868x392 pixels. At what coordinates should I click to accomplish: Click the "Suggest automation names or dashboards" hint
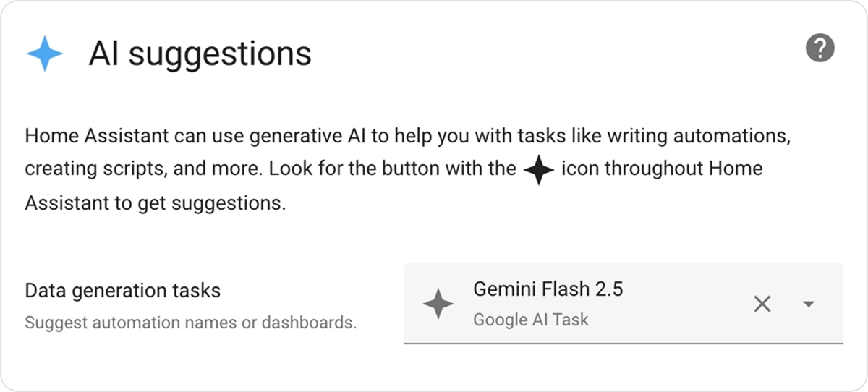[x=190, y=323]
